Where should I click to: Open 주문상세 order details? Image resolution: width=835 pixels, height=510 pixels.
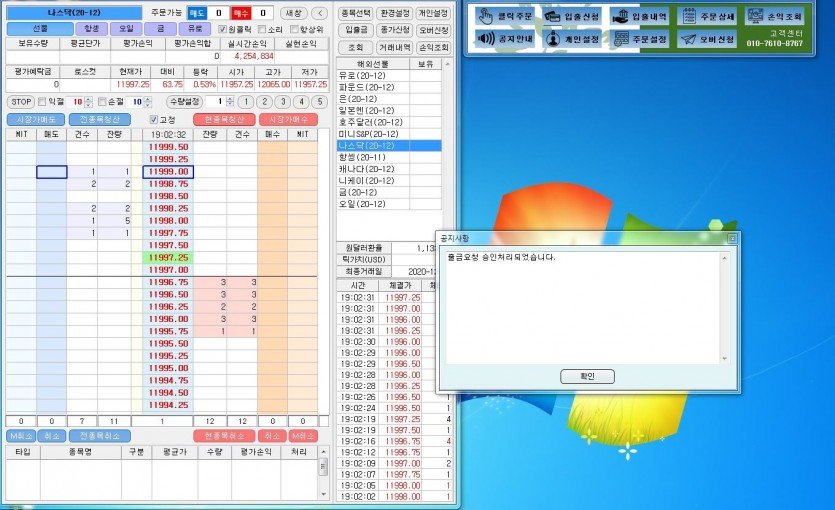[x=709, y=16]
